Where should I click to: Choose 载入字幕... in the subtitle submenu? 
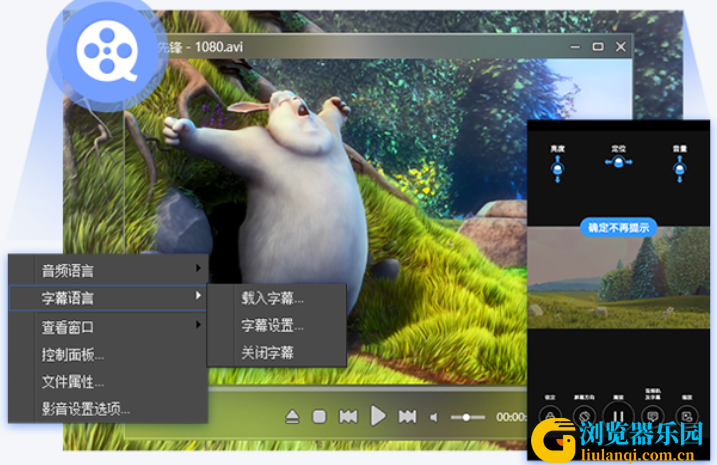pyautogui.click(x=277, y=298)
